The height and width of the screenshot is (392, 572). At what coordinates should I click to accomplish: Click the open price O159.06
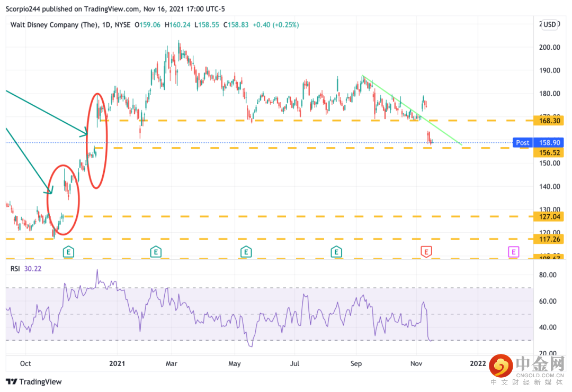(147, 25)
